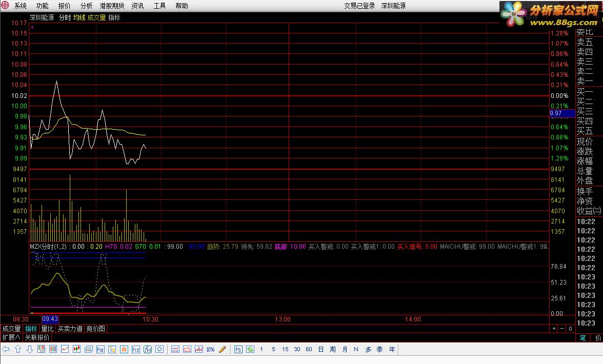Click the 指标 label in chart header
Image resolution: width=603 pixels, height=364 pixels.
point(114,17)
